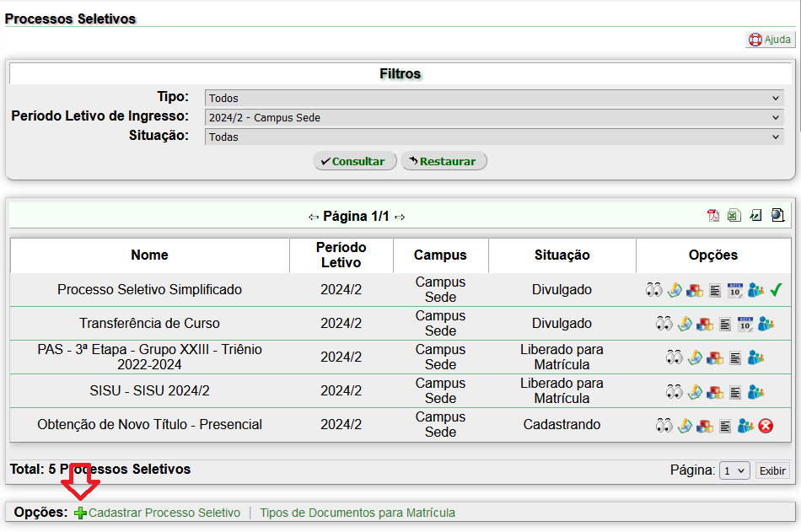Expand Período Letivo de Ingresso dropdown
Screen dimensions: 801x532
pos(494,118)
